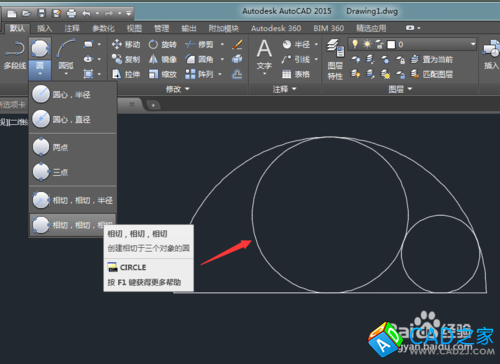Insert a 表格 (Table)
The width and height of the screenshot is (500, 364).
tap(296, 74)
